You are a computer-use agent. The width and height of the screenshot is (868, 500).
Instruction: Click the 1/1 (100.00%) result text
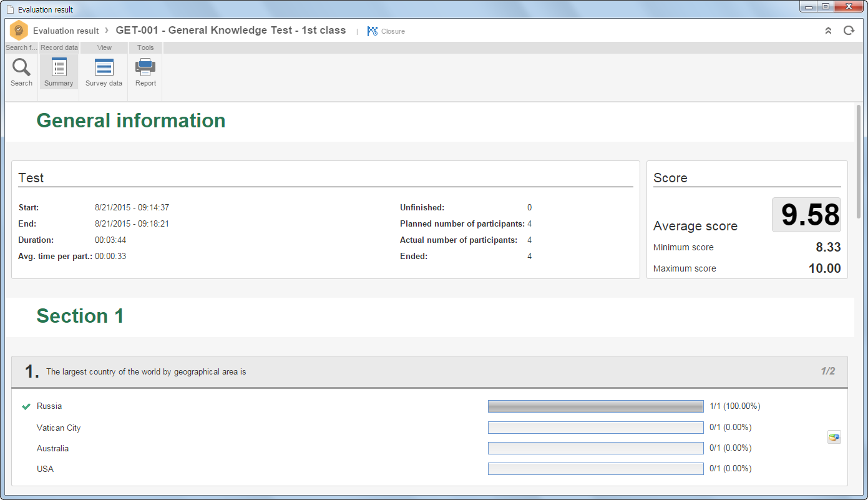point(735,406)
